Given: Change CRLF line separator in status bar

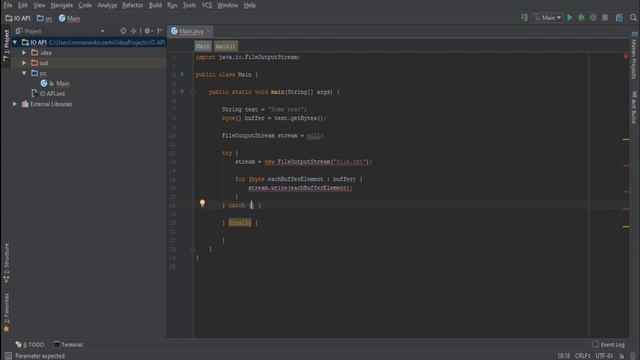Looking at the screenshot, I should point(582,356).
